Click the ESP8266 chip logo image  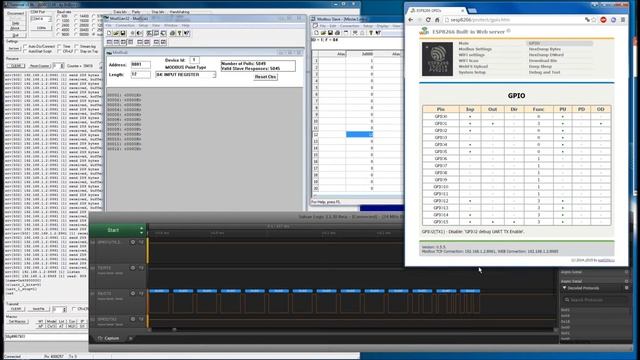[x=437, y=59]
